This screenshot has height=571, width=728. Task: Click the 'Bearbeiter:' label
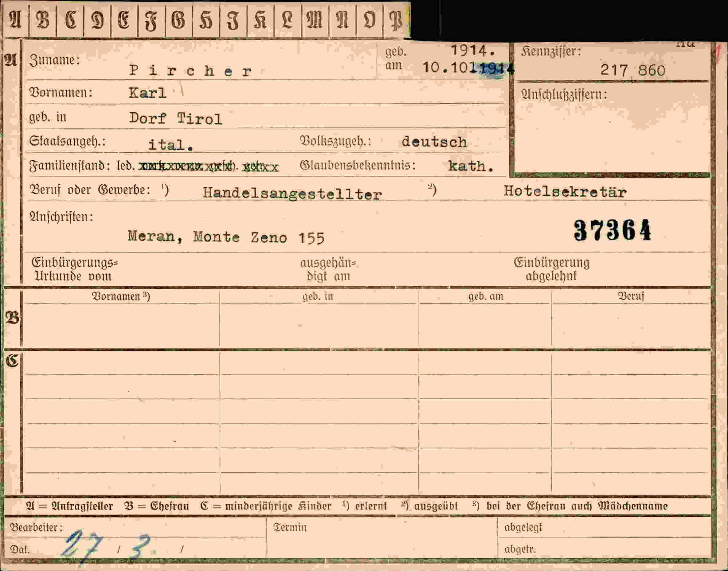[36, 527]
